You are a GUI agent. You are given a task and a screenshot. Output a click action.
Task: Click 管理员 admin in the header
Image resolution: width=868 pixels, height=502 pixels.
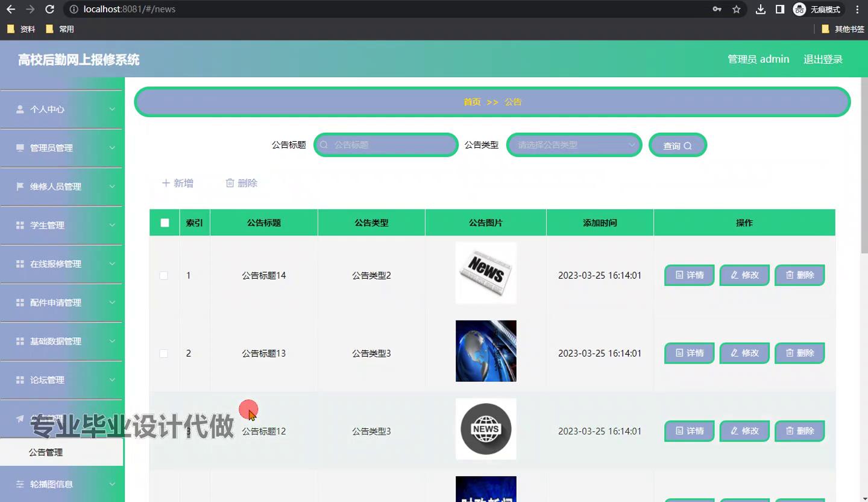click(x=758, y=59)
